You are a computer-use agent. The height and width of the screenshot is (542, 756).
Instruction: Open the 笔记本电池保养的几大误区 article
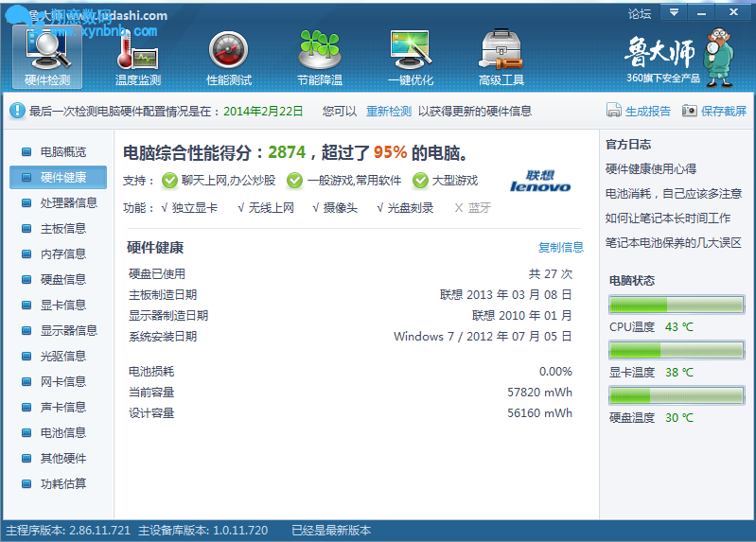[674, 243]
